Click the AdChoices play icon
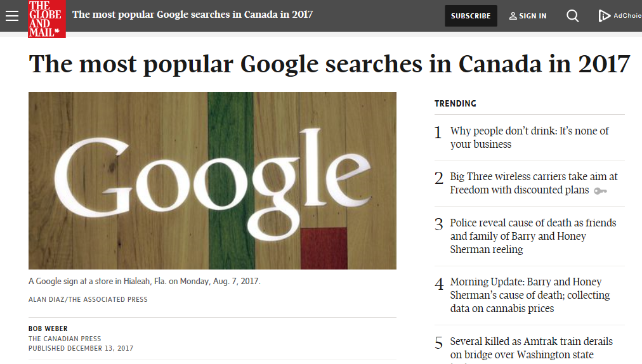The height and width of the screenshot is (364, 642). click(604, 16)
